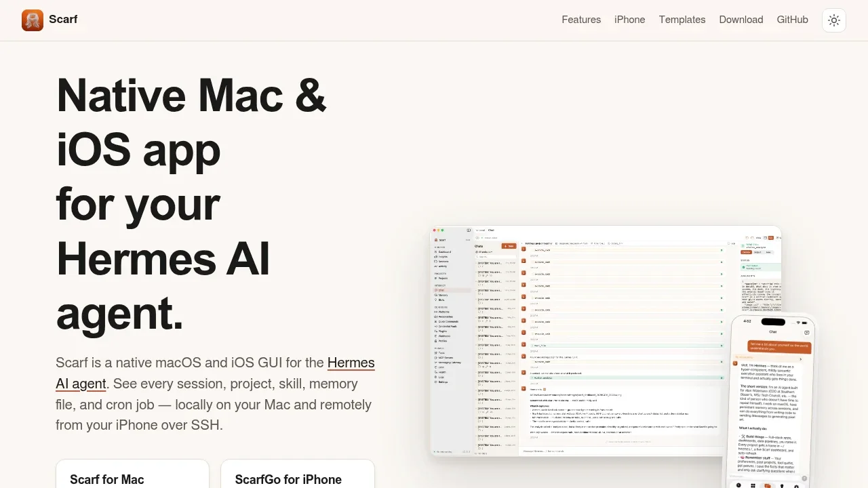The image size is (868, 488).
Task: Click the Scarf brand name text
Action: tap(63, 20)
